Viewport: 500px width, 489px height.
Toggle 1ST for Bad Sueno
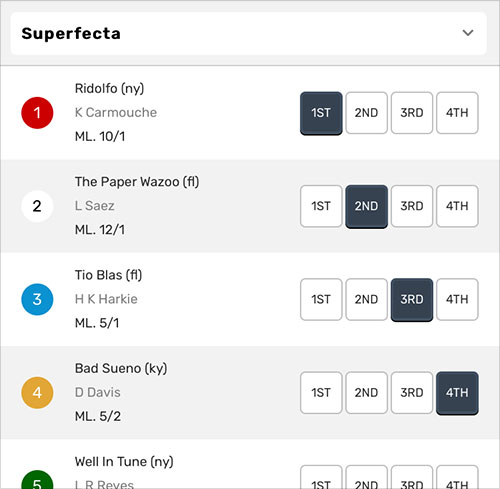tap(321, 393)
